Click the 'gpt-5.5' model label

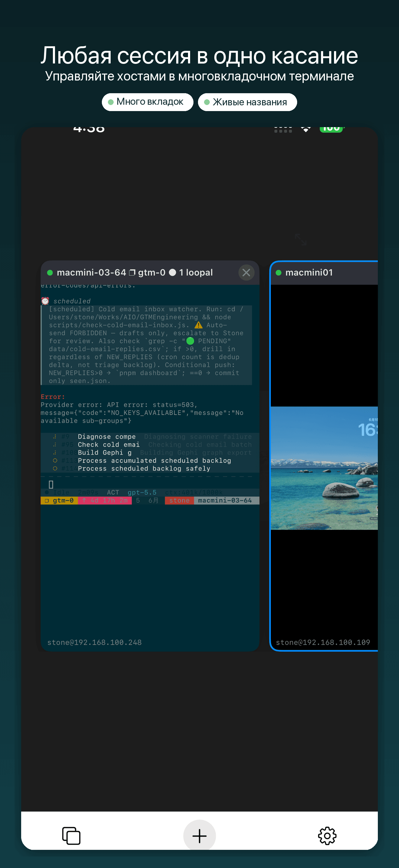[x=142, y=492]
